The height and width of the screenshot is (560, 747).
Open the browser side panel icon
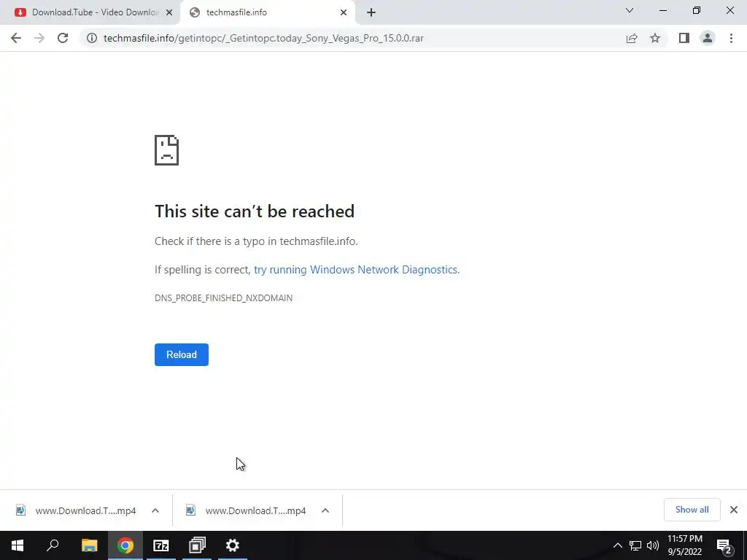[x=684, y=38]
